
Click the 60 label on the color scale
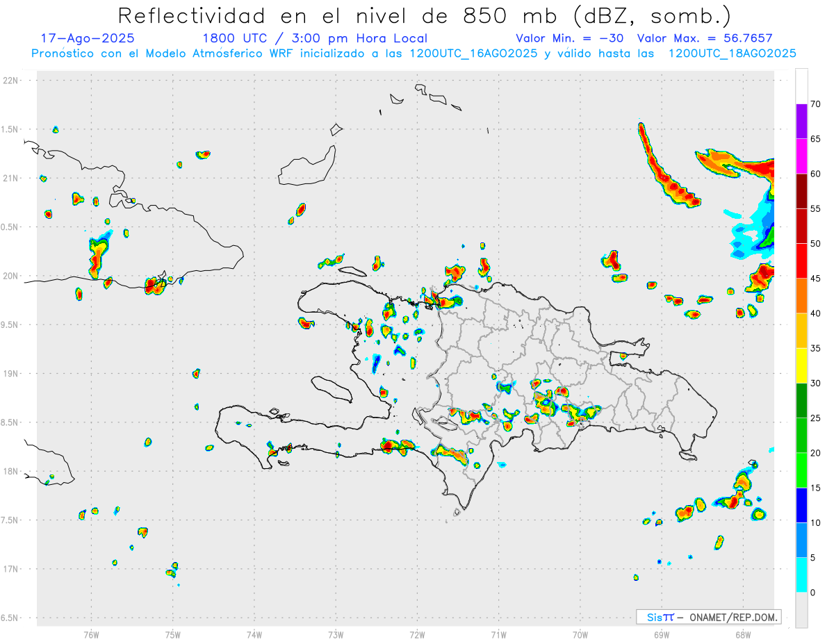click(815, 174)
